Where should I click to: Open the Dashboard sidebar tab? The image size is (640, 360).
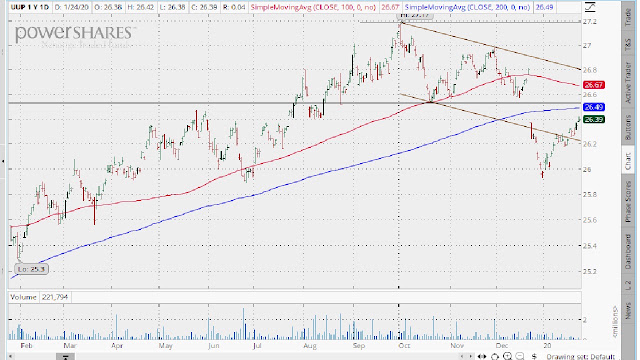pos(629,252)
